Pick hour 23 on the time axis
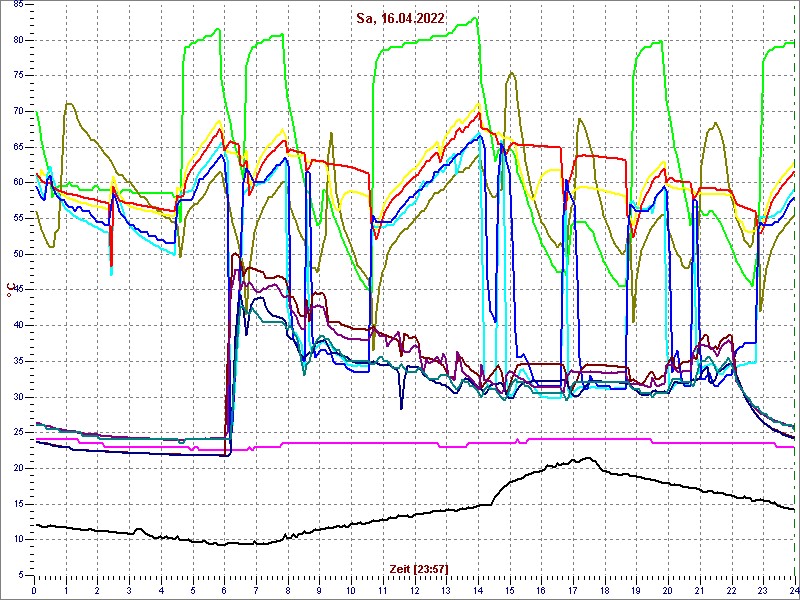Screen dimensions: 800x600 (763, 591)
